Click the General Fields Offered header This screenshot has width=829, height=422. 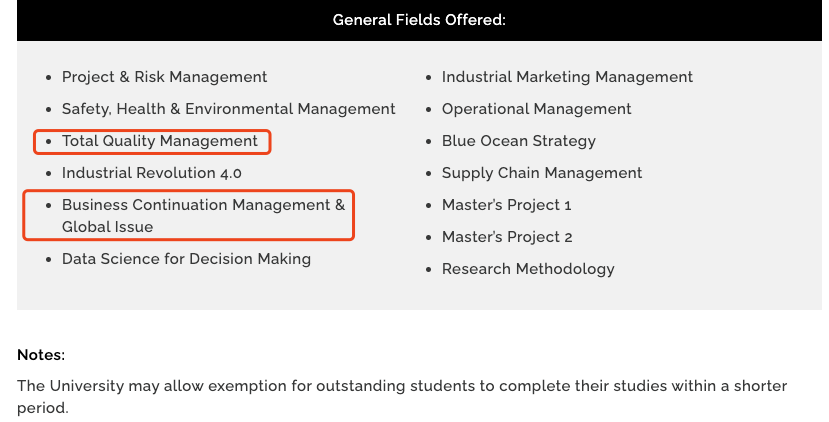419,20
